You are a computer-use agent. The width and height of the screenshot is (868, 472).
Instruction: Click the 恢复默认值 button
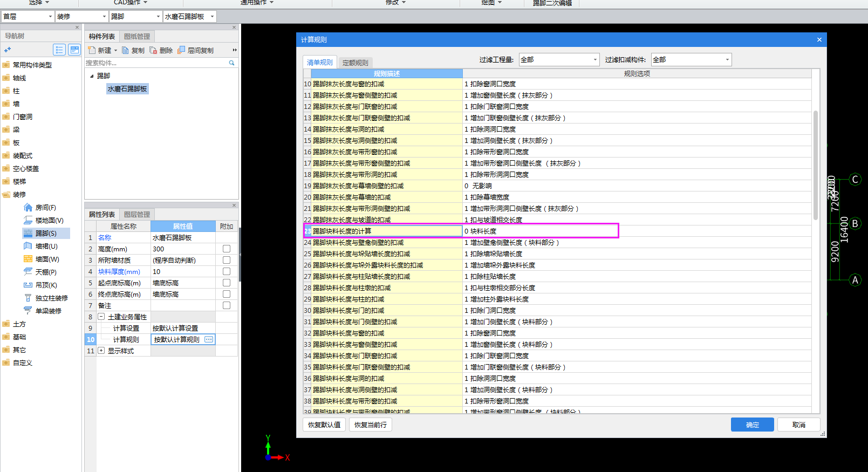tap(324, 425)
